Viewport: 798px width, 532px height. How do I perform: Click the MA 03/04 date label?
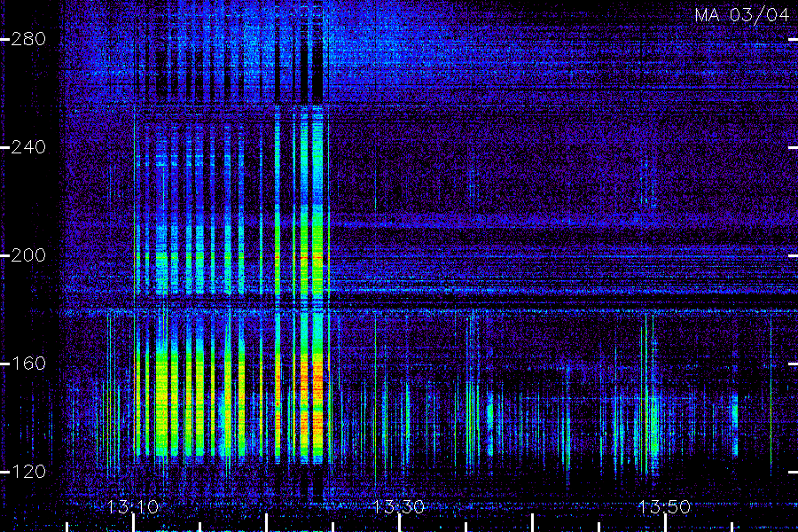point(742,15)
